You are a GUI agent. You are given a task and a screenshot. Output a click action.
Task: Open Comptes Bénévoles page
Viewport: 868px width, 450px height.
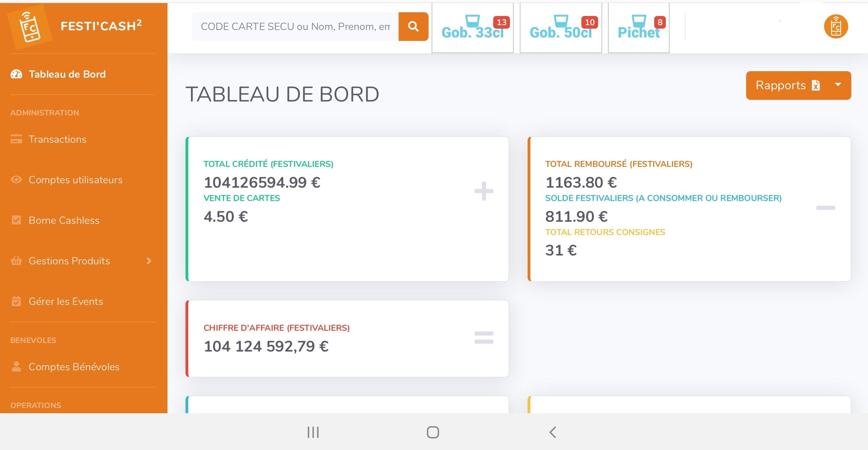point(74,367)
